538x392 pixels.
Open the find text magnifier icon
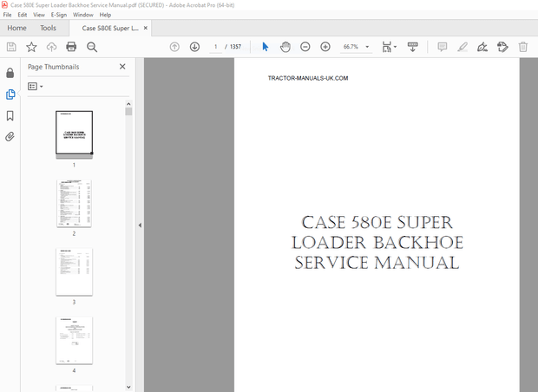click(92, 47)
